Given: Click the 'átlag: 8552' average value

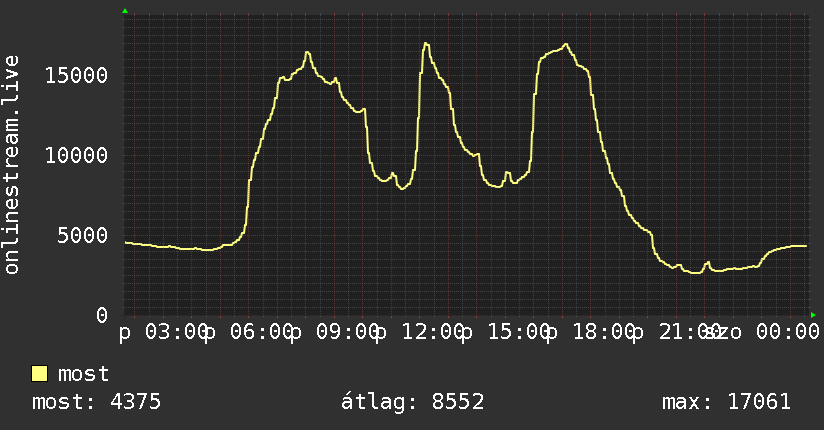Looking at the screenshot, I should coord(413,402).
